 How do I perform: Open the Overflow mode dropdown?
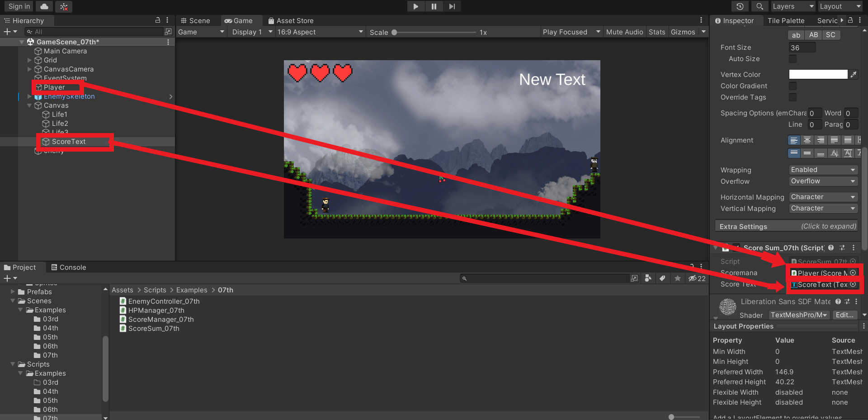[x=823, y=181]
